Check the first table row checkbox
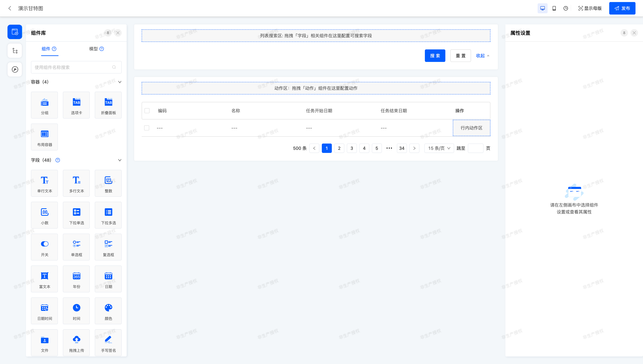 147,128
